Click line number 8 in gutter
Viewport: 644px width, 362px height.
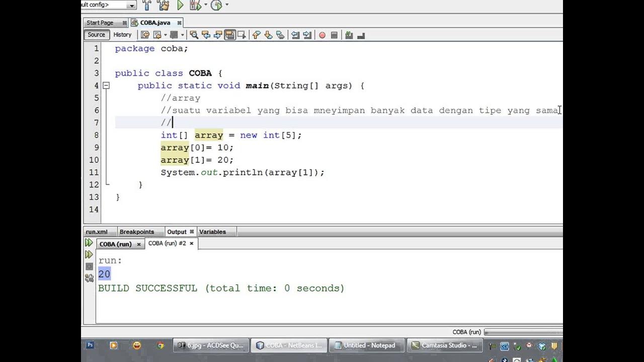96,135
